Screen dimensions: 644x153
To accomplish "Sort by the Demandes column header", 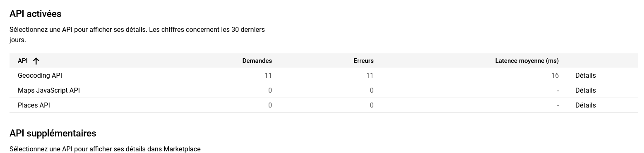I will 257,61.
